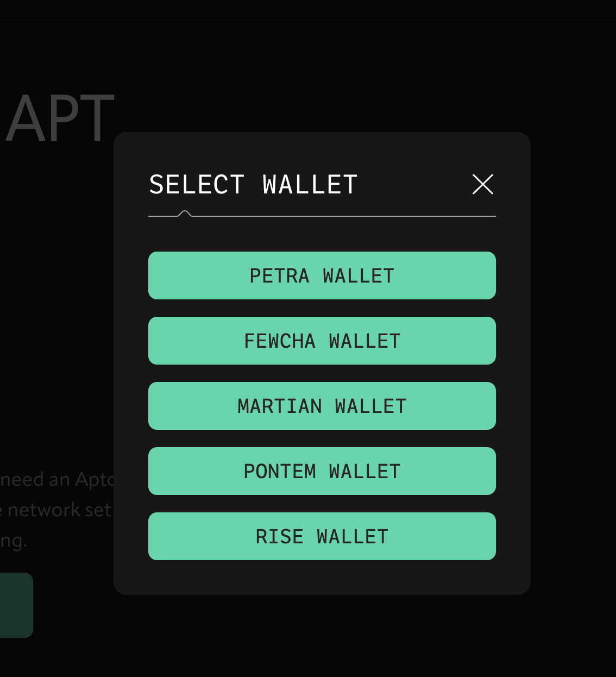616x677 pixels.
Task: Click empty dialog area below Rise Wallet
Action: click(322, 577)
